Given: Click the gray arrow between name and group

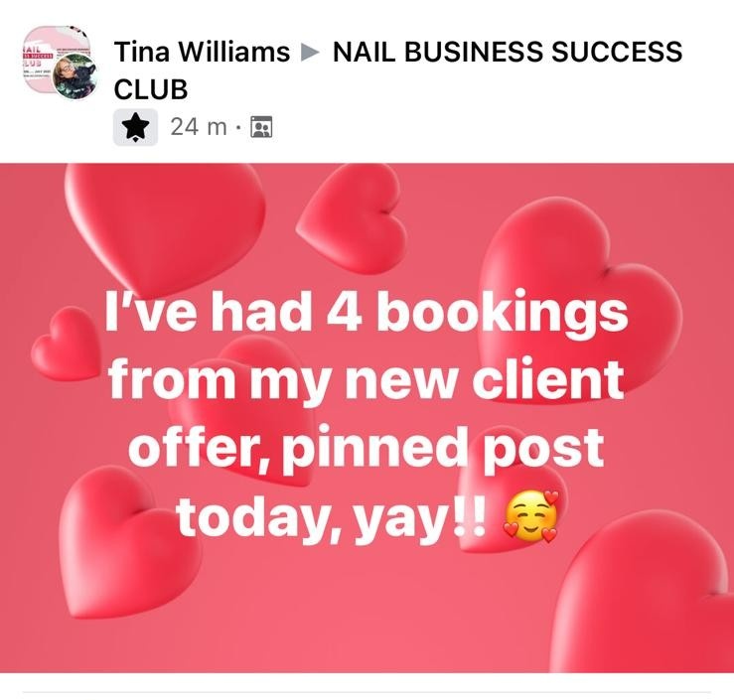Looking at the screenshot, I should pos(310,53).
